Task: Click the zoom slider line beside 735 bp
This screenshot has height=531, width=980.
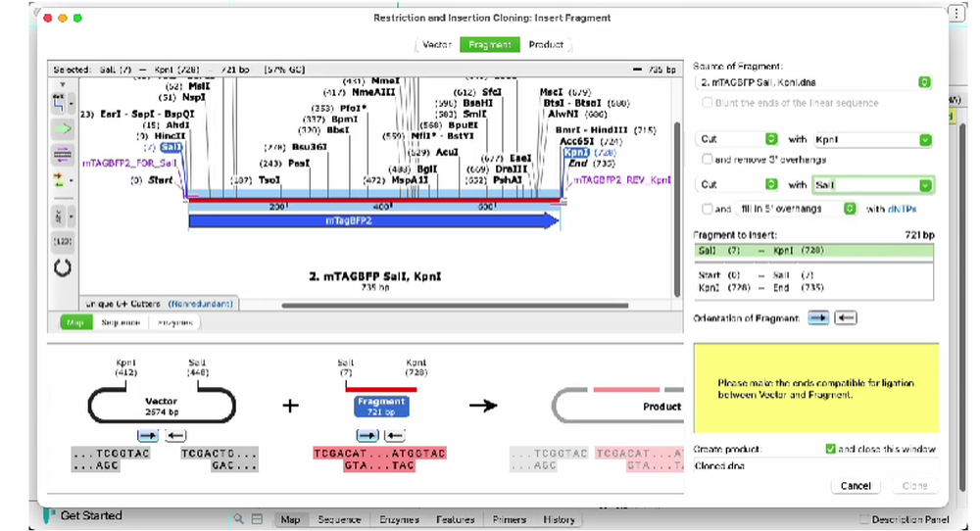Action: (637, 70)
